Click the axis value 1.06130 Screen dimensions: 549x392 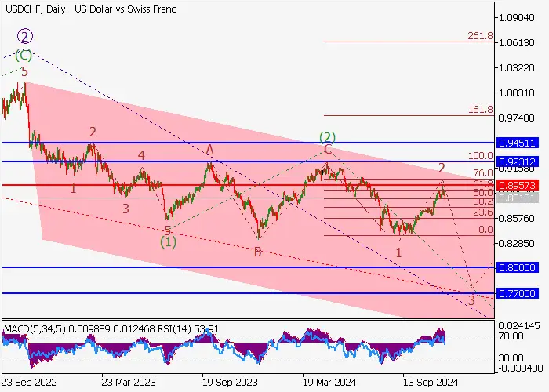[x=516, y=42]
